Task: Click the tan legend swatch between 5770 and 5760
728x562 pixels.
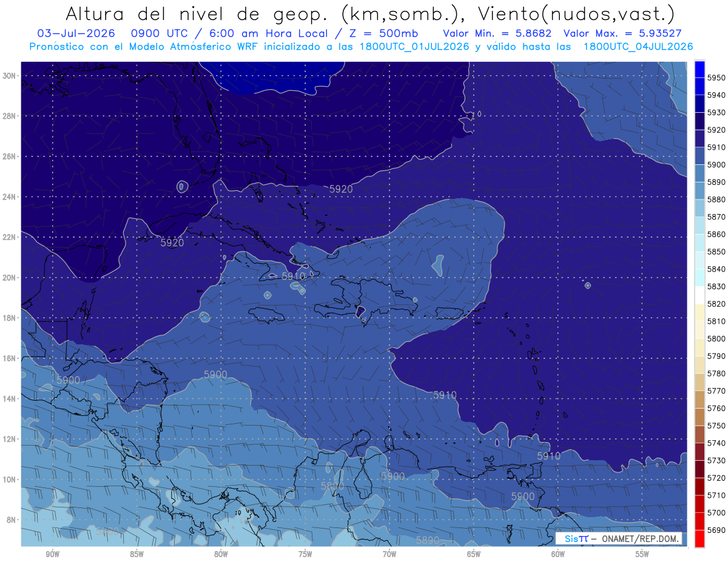Action: tap(699, 400)
